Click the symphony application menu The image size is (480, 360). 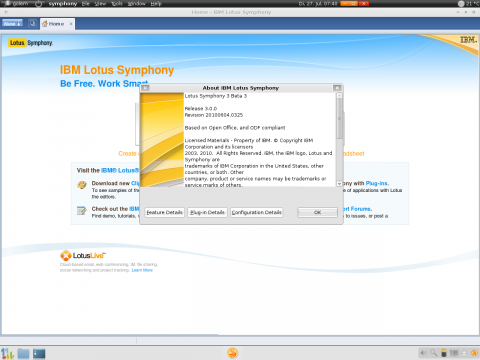pyautogui.click(x=63, y=4)
